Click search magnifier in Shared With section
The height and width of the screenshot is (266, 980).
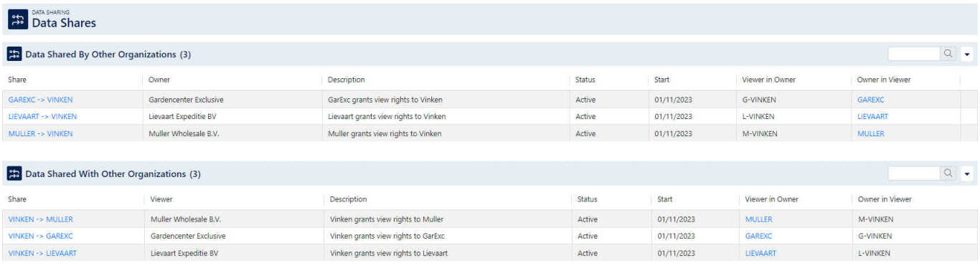click(x=948, y=173)
